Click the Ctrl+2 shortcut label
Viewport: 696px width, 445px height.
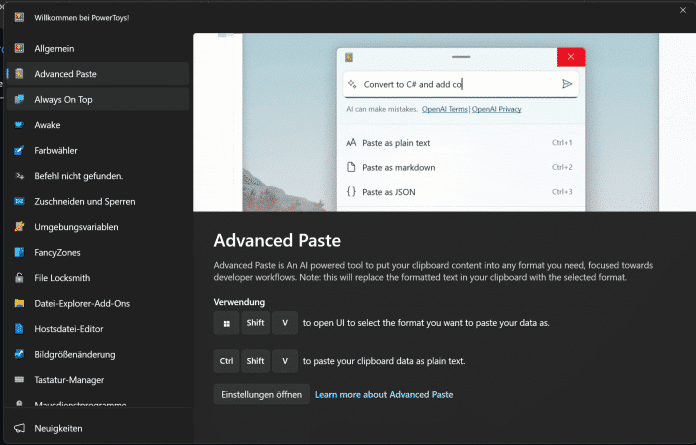[x=562, y=167]
